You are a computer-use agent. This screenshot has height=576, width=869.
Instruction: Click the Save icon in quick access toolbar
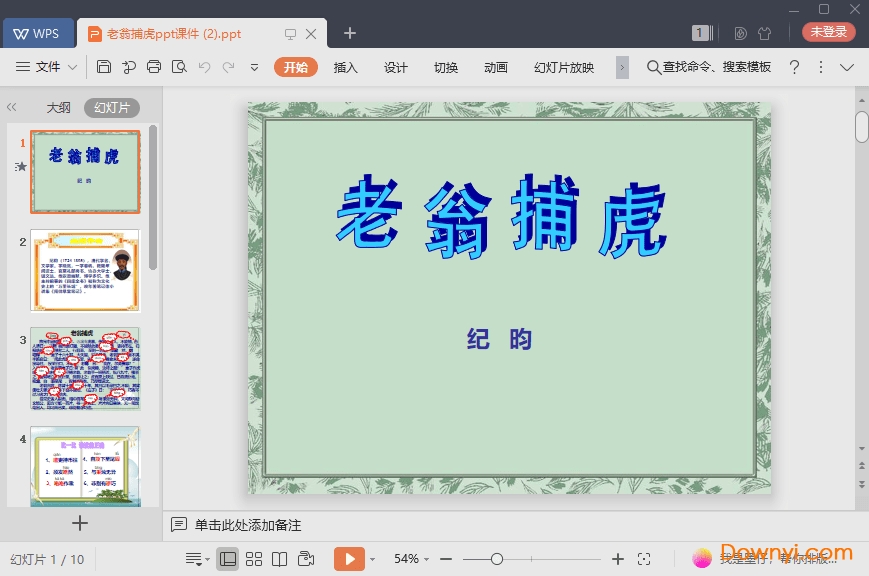[104, 66]
